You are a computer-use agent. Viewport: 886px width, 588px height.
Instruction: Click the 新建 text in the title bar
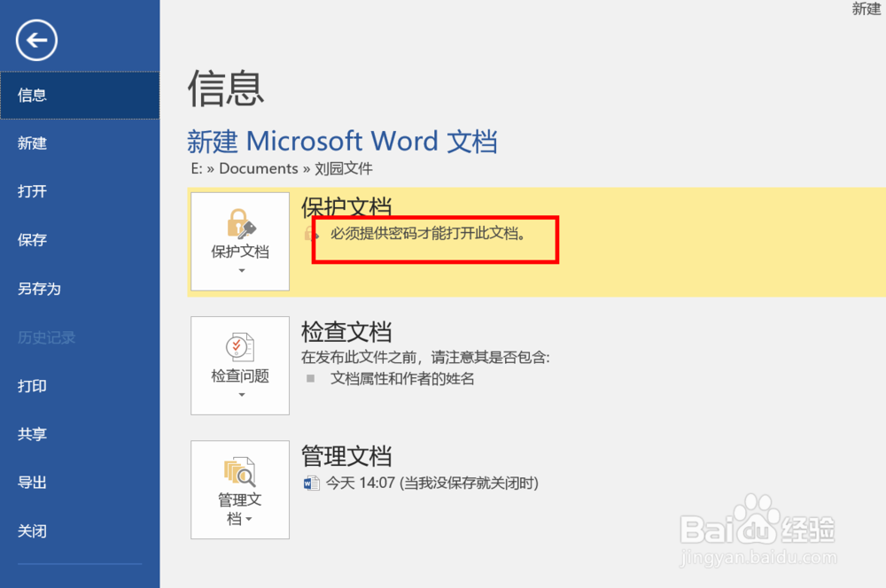pyautogui.click(x=867, y=9)
